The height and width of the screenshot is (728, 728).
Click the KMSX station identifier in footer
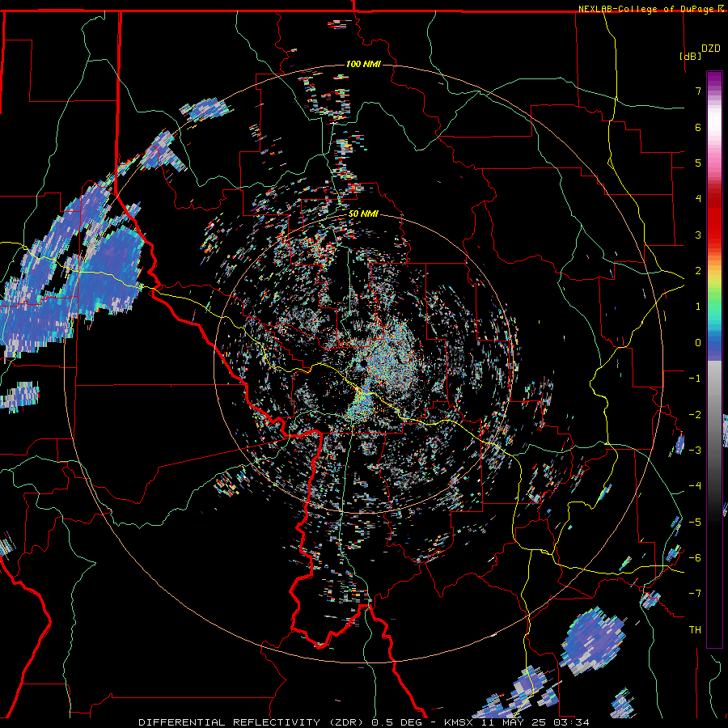[458, 722]
